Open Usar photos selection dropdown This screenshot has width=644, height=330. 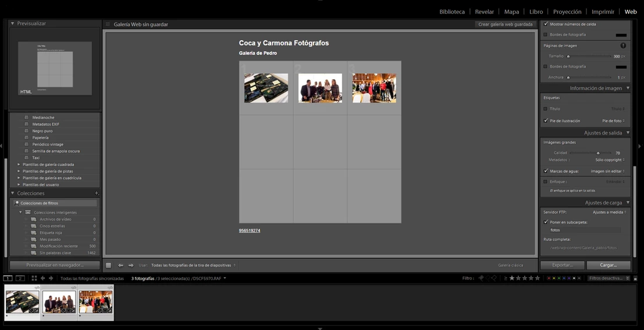[x=194, y=265]
